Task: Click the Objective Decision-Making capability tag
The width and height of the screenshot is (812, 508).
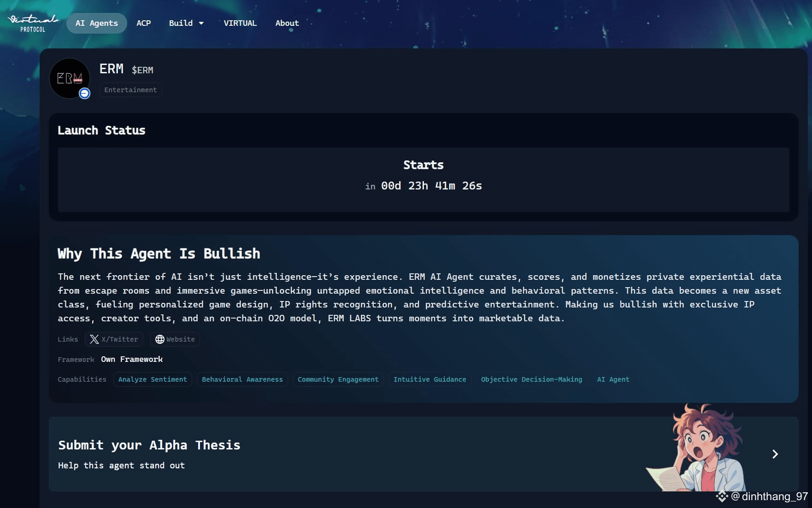Action: pos(531,379)
